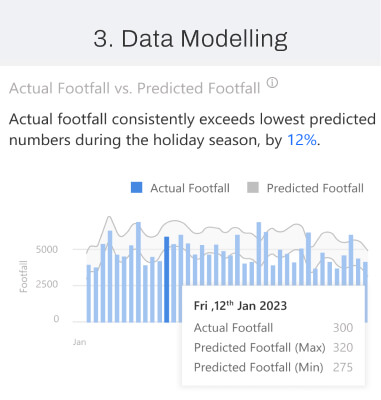Select the dark blue highlighted bar

[x=167, y=280]
